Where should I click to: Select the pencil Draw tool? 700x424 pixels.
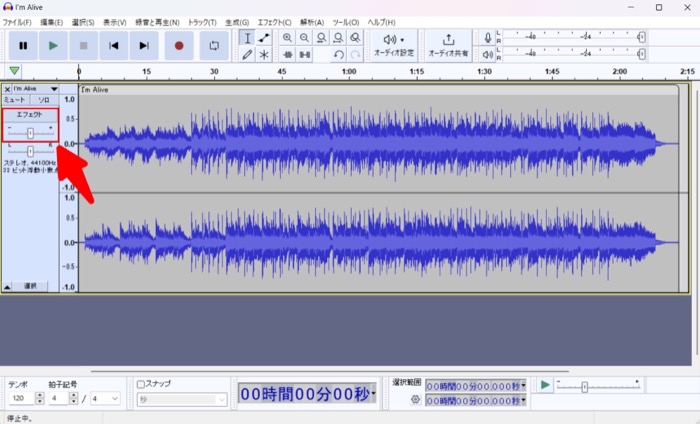(247, 55)
